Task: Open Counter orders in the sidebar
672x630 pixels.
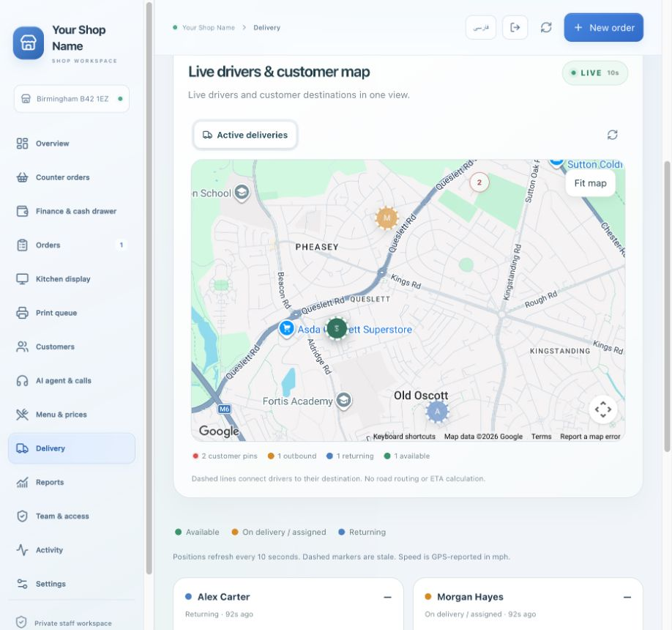Action: [x=72, y=177]
